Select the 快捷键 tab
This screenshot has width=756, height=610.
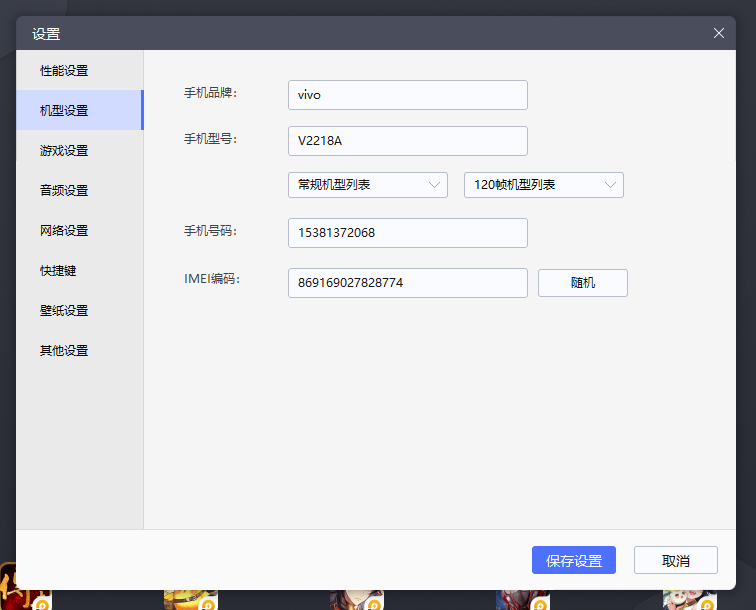pyautogui.click(x=58, y=271)
